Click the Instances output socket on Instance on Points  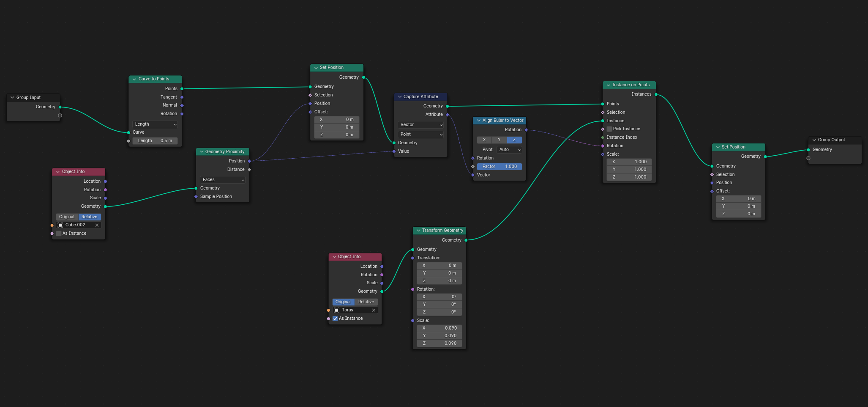coord(656,94)
